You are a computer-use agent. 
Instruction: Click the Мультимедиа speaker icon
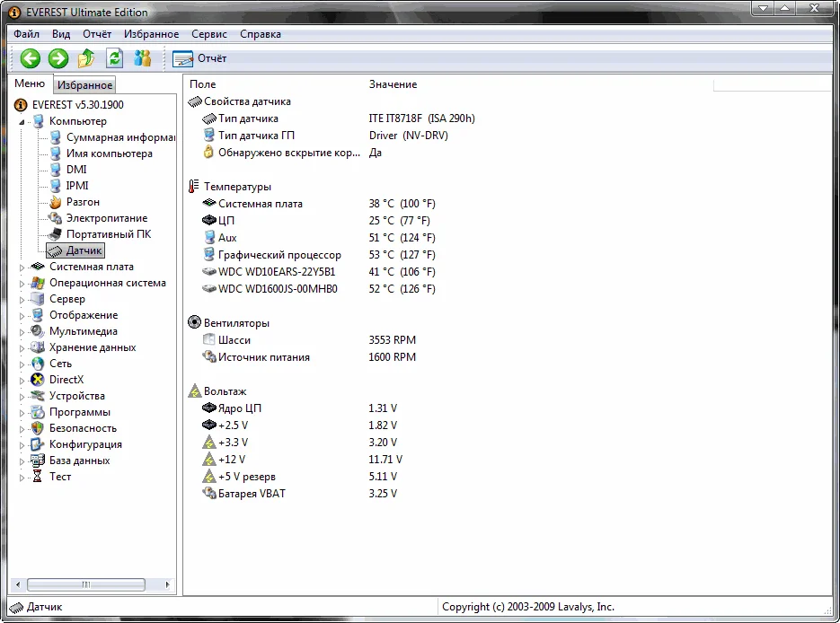38,331
